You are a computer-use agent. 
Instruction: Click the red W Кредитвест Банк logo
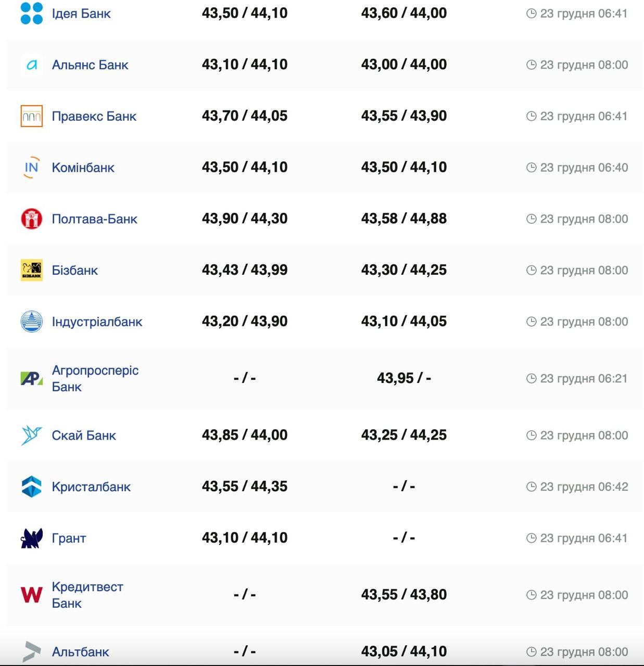(x=31, y=595)
